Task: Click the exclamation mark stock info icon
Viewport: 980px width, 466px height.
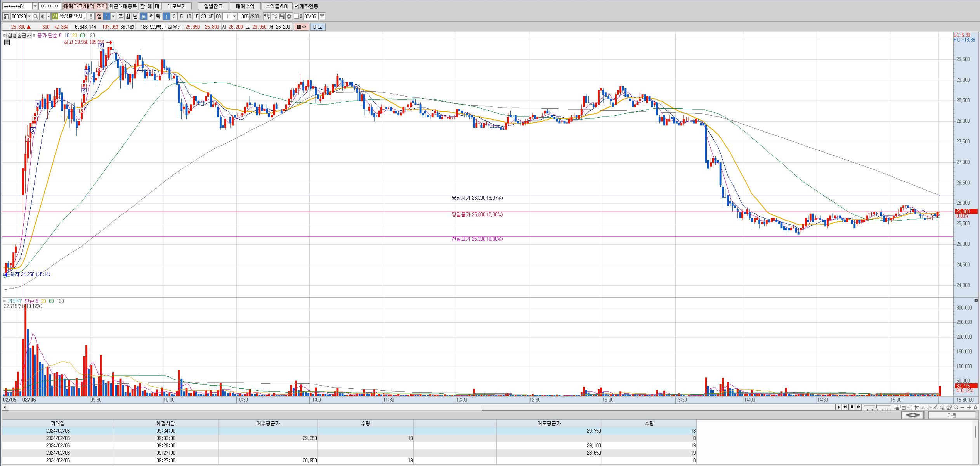Action: (x=90, y=16)
